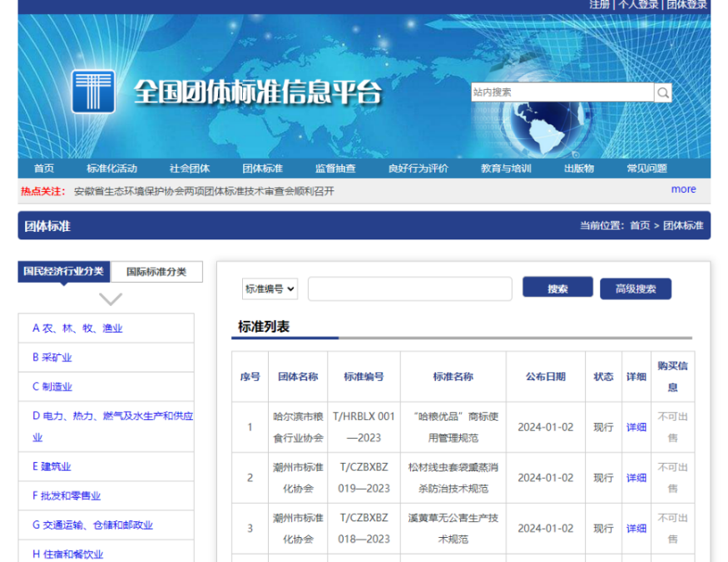The height and width of the screenshot is (562, 728).
Task: Click 哈尔滨市粮食行业协会 cell
Action: click(x=298, y=427)
